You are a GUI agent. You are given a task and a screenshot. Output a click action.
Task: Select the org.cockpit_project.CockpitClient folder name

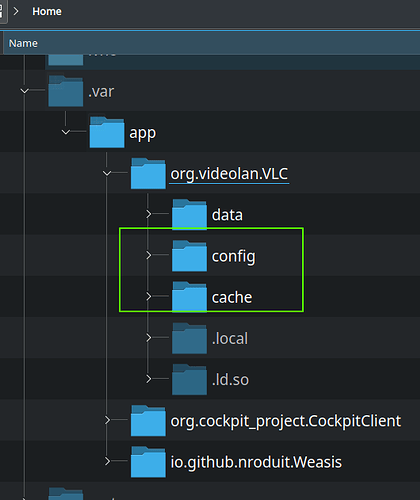[x=286, y=421]
